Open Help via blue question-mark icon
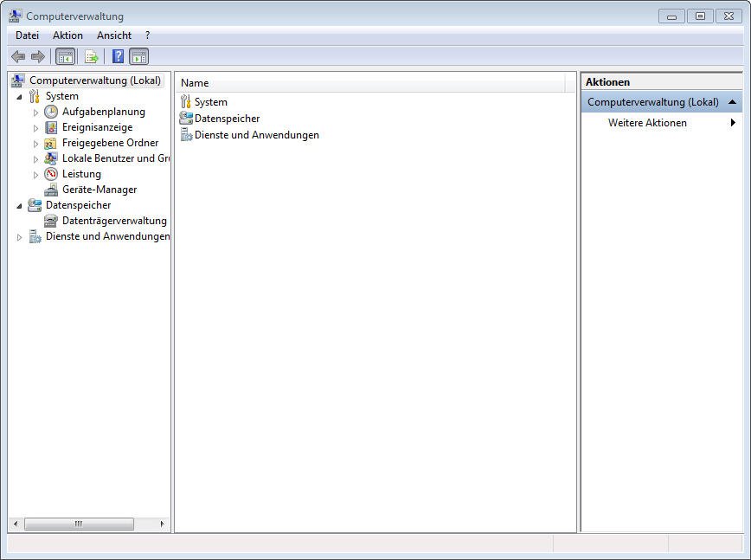Image resolution: width=751 pixels, height=560 pixels. [x=118, y=56]
